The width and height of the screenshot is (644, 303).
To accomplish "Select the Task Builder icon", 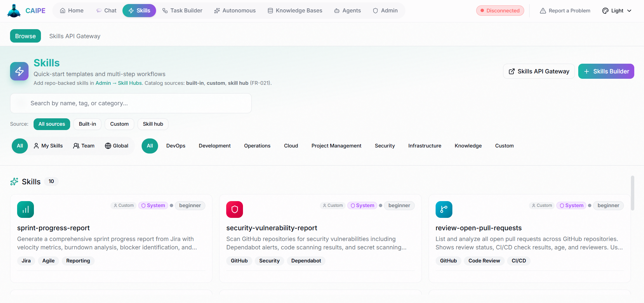I will (165, 10).
